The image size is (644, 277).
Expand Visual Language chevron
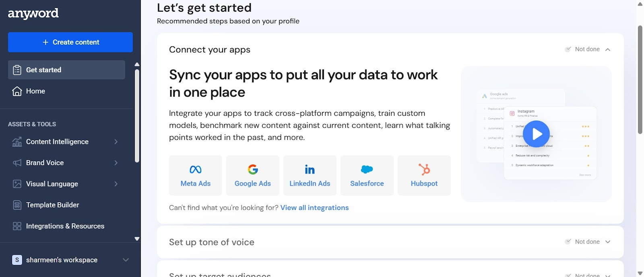[x=116, y=184]
